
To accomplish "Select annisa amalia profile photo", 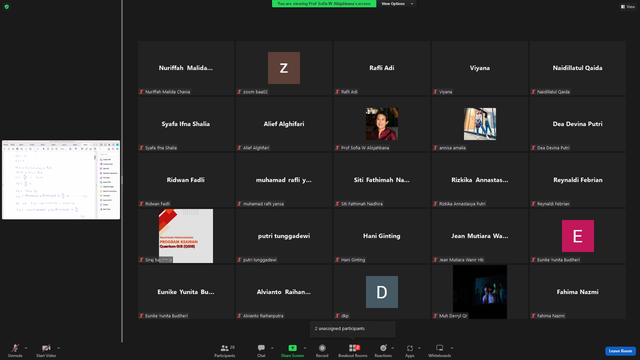I will (480, 124).
